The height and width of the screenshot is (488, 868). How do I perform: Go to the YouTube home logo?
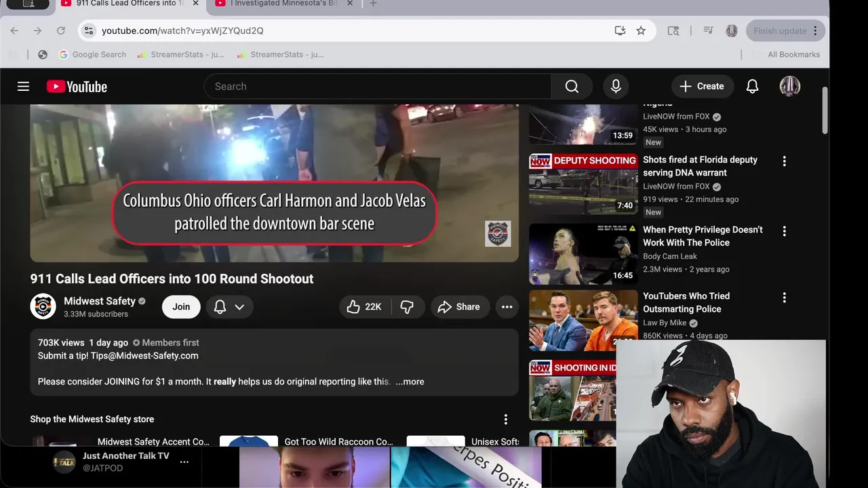[x=77, y=87]
